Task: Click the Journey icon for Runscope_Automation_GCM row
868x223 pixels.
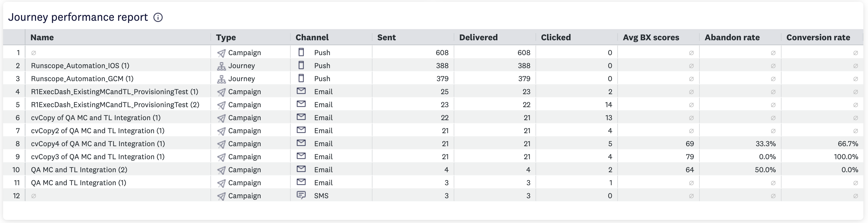Action: pyautogui.click(x=221, y=79)
